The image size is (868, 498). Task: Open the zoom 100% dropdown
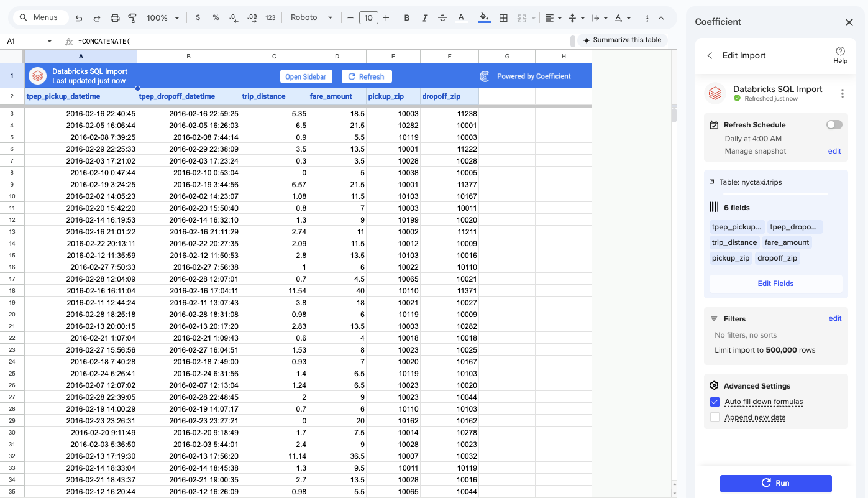163,18
